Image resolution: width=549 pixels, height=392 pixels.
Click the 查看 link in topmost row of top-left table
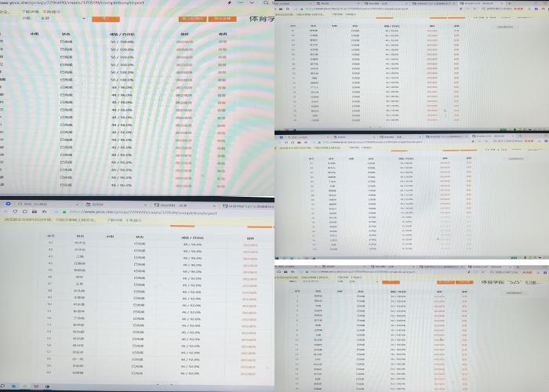[x=222, y=42]
